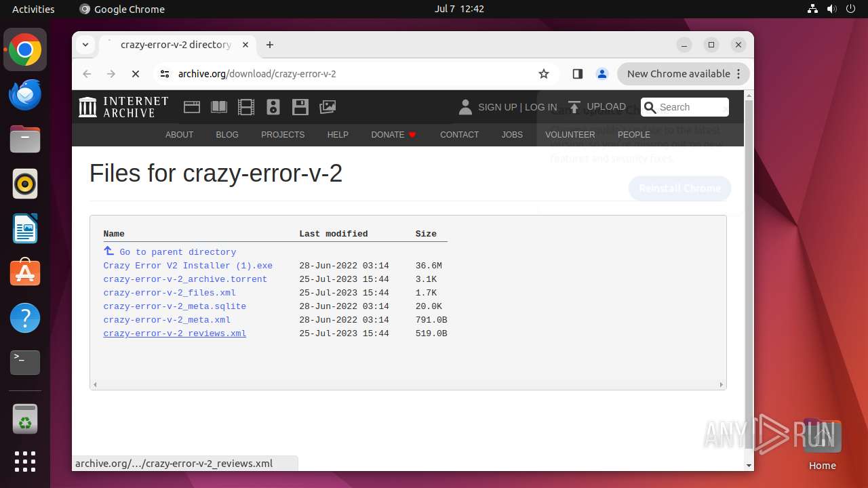Go back to previous page
This screenshot has height=488, width=868.
[87, 74]
